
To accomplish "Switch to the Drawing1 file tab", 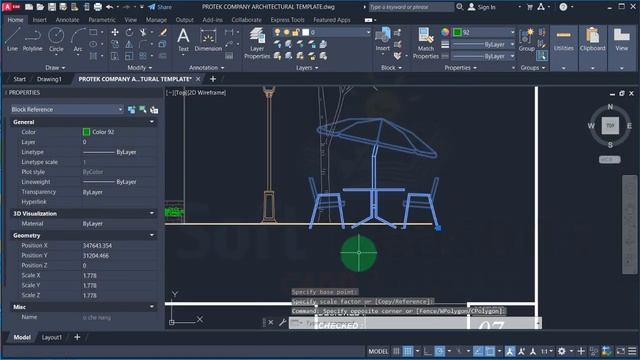I will [x=49, y=79].
